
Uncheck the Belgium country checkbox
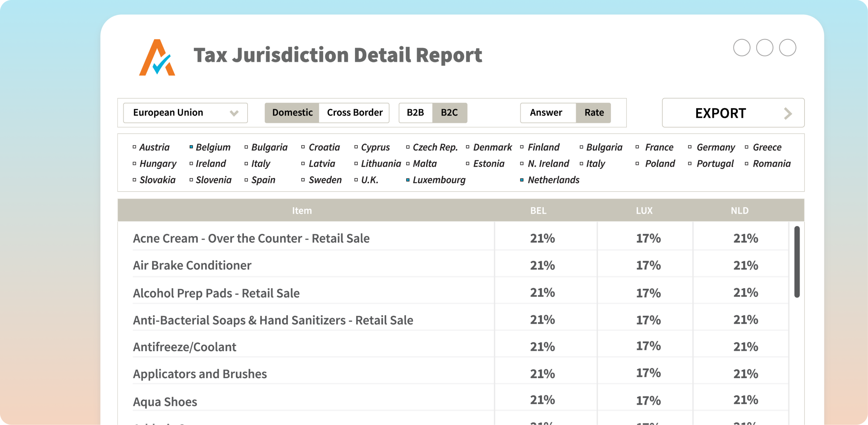(191, 147)
